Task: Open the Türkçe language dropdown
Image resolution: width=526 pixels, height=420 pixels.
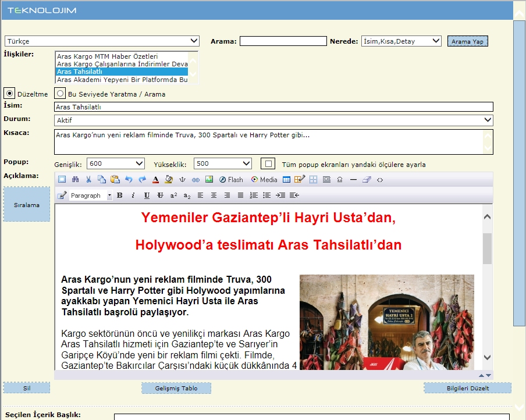Action: click(102, 41)
